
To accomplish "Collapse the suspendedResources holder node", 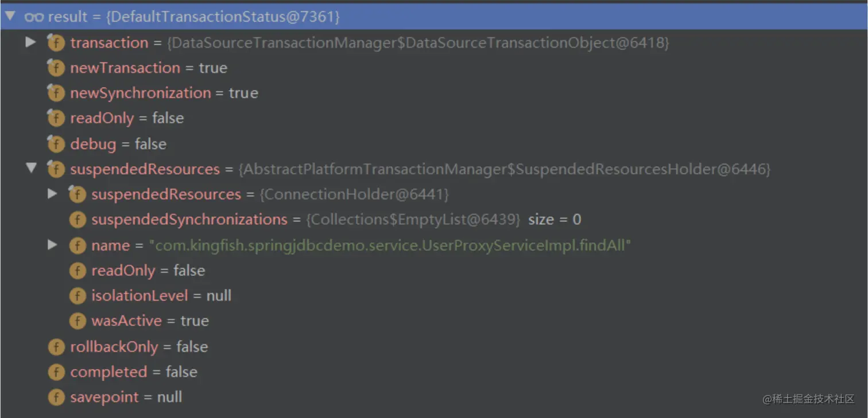I will point(31,169).
